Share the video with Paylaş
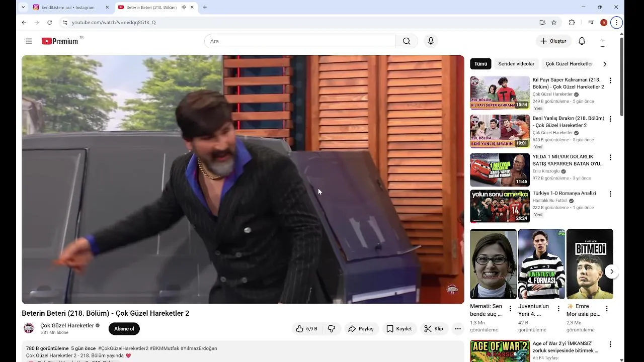 [361, 329]
